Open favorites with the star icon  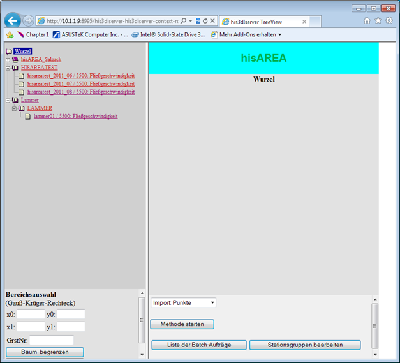coord(378,21)
